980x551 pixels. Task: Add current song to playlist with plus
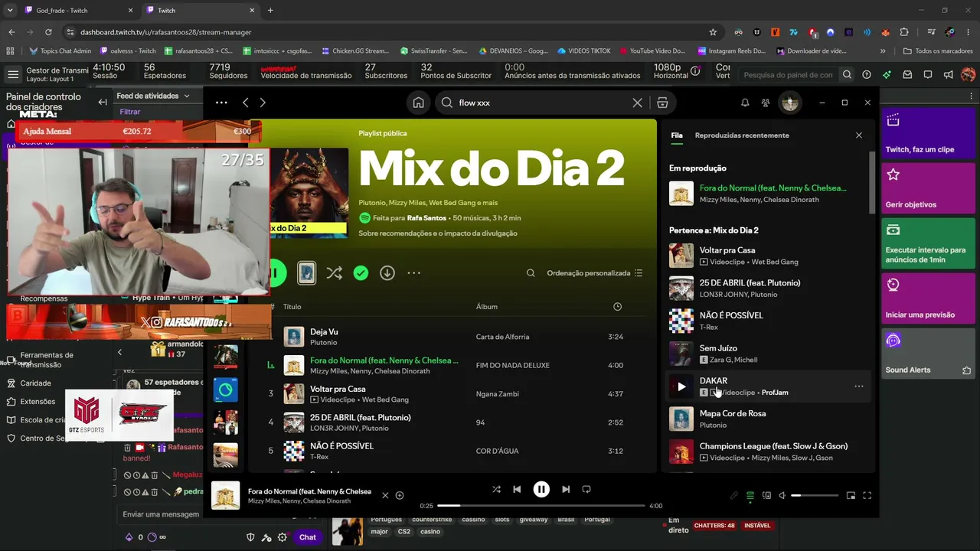pos(400,496)
